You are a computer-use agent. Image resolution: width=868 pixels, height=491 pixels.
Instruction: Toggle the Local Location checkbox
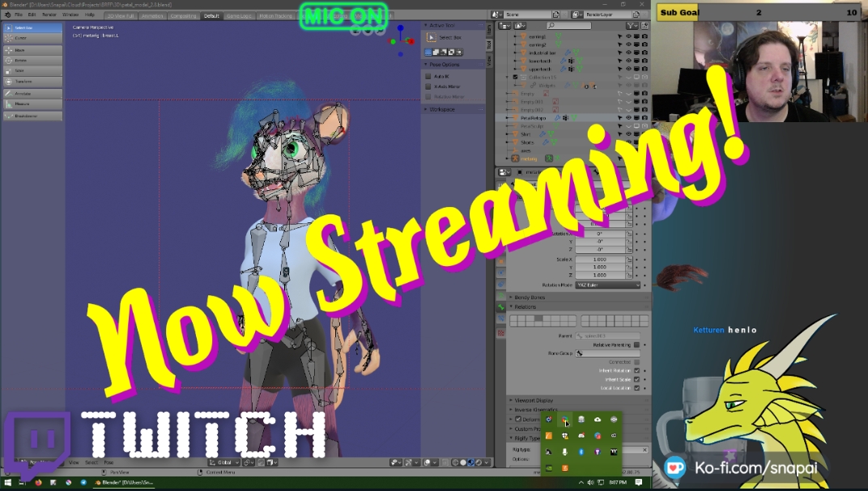click(x=636, y=388)
